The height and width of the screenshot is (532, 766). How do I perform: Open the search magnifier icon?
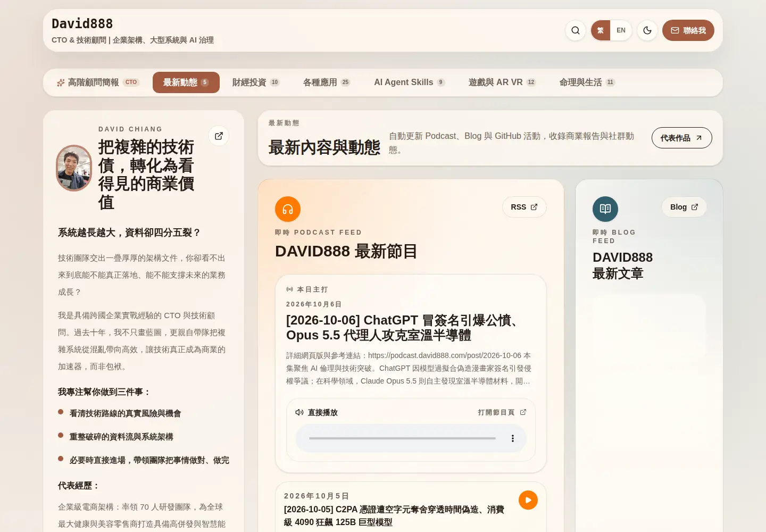(x=576, y=30)
